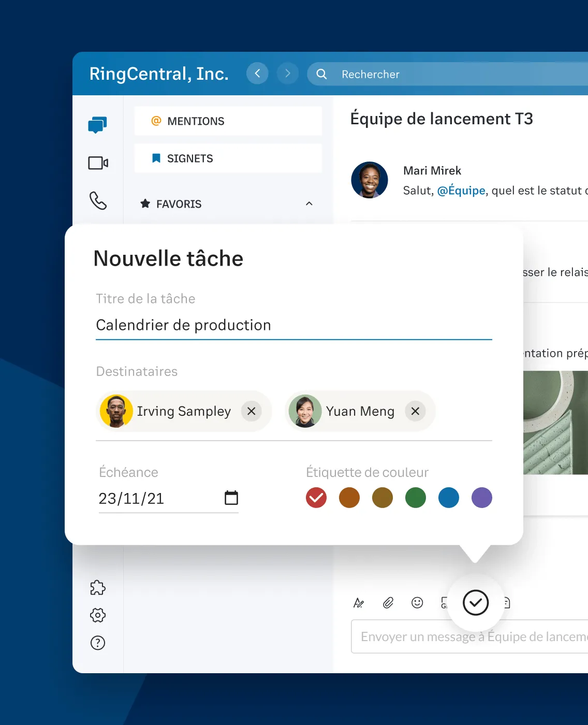The width and height of the screenshot is (588, 725).
Task: Open the Messages panel icon
Action: 98,124
